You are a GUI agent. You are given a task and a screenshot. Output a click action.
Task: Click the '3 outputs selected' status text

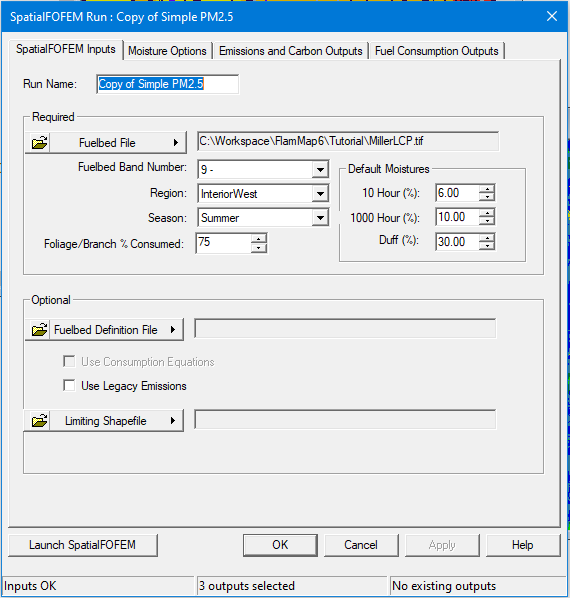tap(247, 586)
